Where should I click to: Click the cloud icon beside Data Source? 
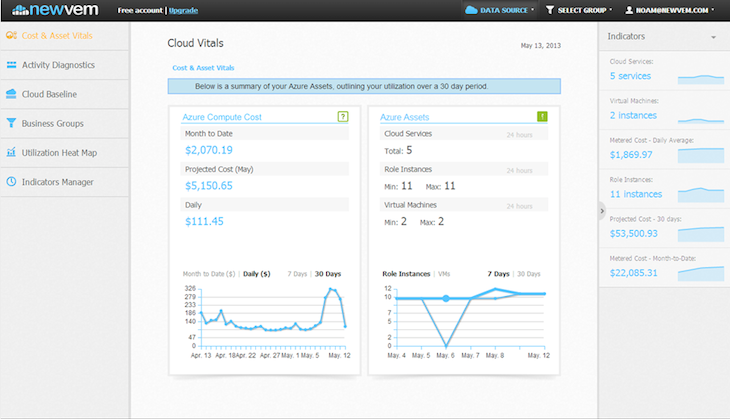[x=471, y=10]
